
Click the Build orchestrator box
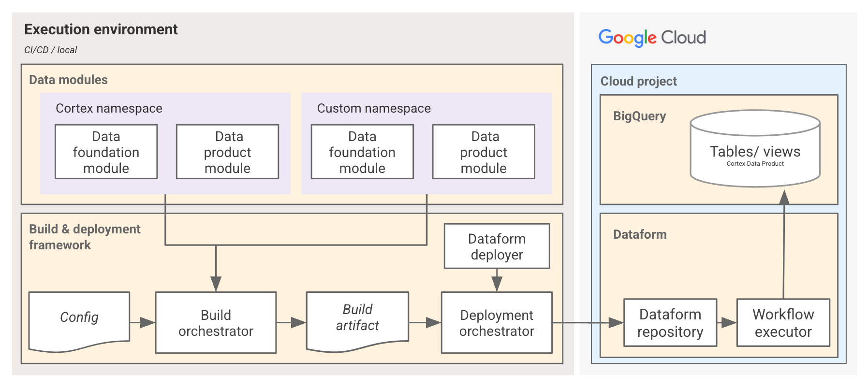216,322
